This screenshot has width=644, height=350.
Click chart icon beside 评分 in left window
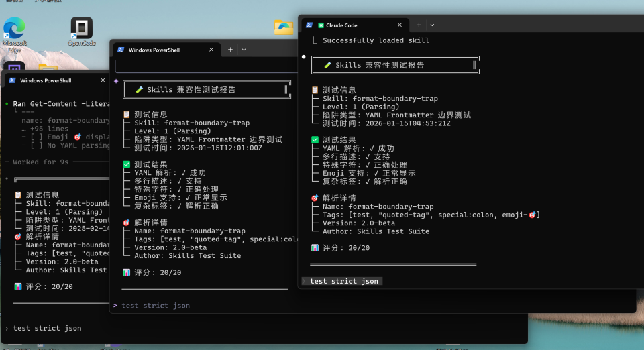tap(17, 286)
